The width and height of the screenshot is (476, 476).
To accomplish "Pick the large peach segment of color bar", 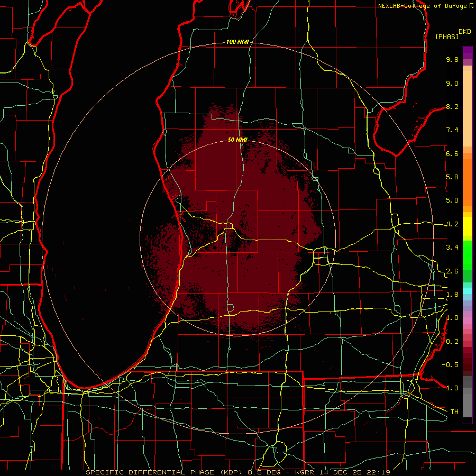I will pyautogui.click(x=467, y=108).
